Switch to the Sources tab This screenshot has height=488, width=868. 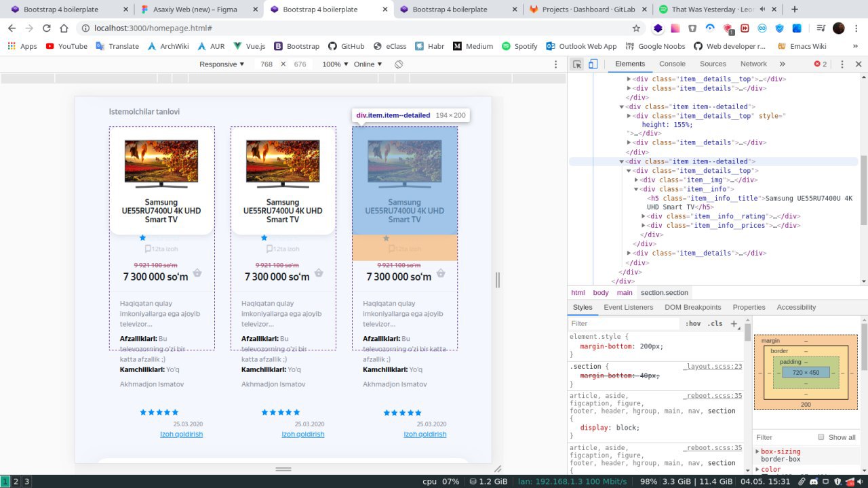[x=713, y=64]
